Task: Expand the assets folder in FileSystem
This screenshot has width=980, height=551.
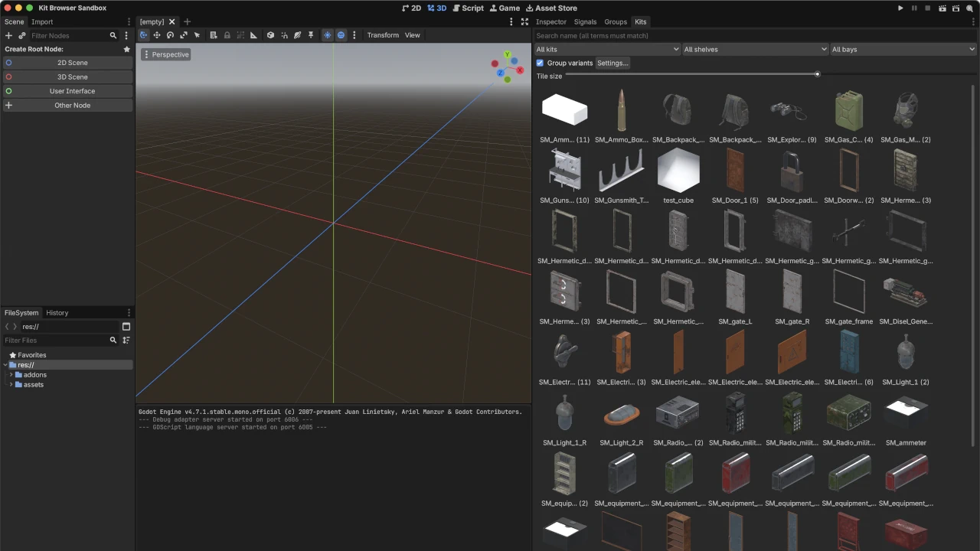Action: [x=11, y=385]
